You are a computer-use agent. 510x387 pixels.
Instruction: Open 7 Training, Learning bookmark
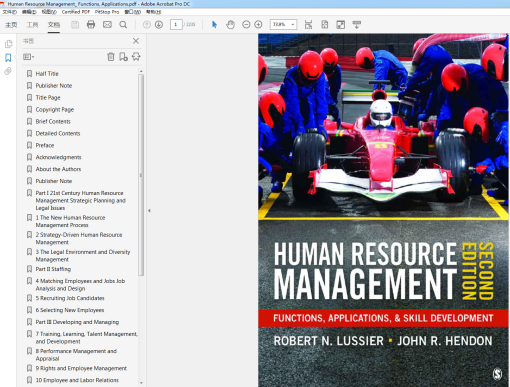tap(87, 338)
